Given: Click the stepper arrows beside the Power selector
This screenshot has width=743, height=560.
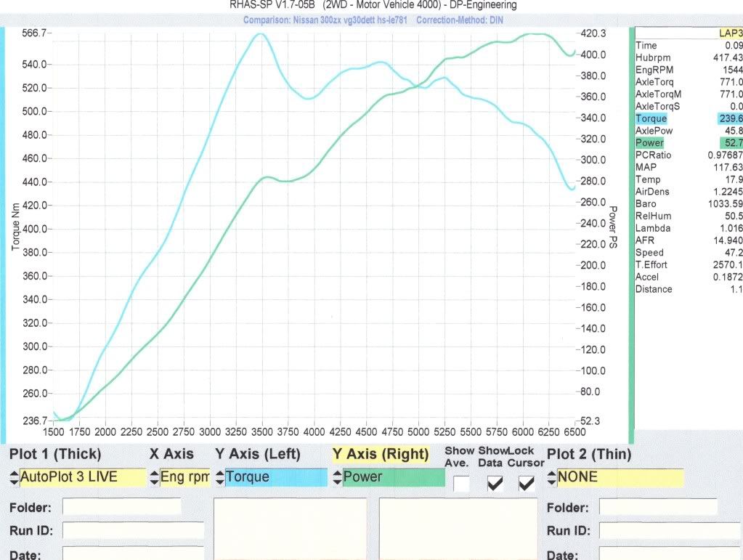Looking at the screenshot, I should point(337,478).
